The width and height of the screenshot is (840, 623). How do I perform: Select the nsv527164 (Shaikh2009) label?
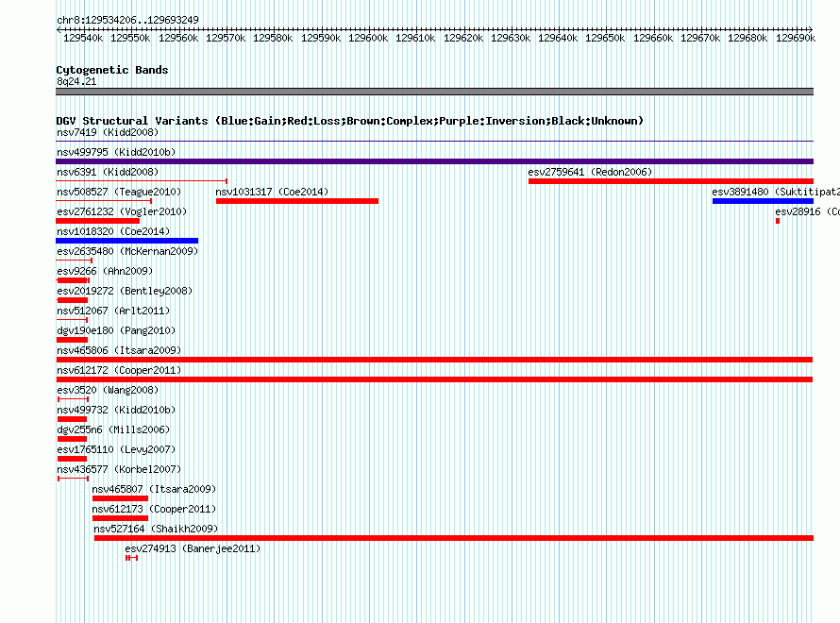156,529
